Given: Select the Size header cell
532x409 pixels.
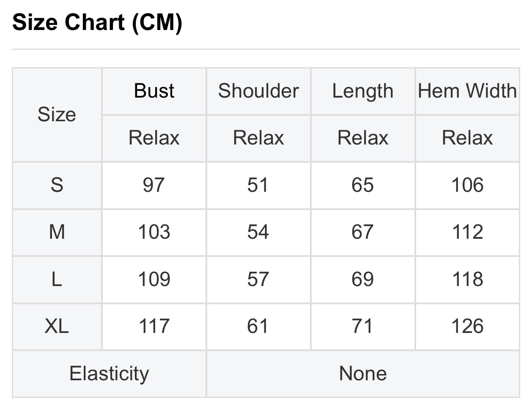Looking at the screenshot, I should point(57,115).
